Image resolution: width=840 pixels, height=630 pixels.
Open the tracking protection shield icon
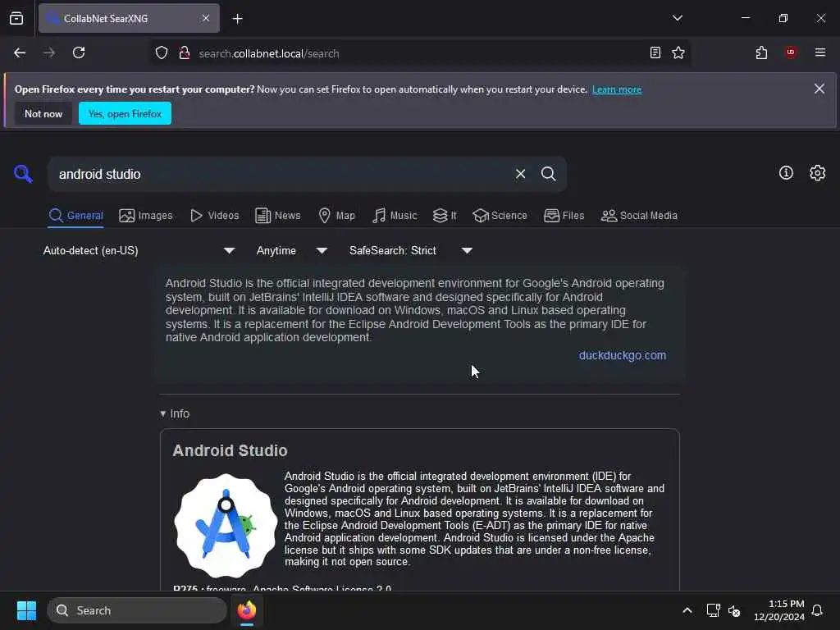click(x=162, y=53)
